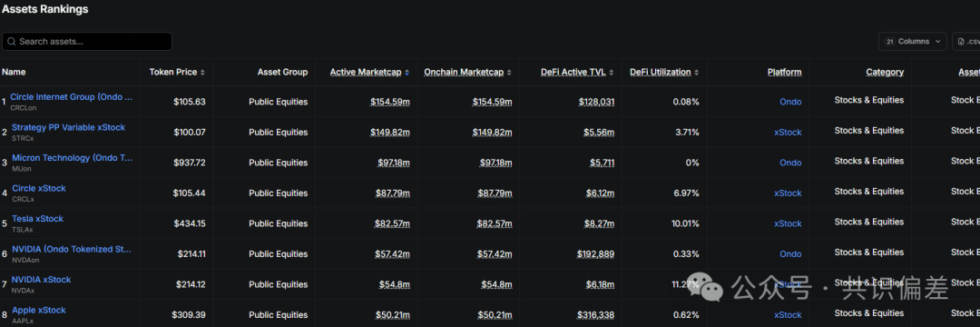Click xStock platform link in STRCx row
Image resolution: width=980 pixels, height=327 pixels.
(788, 133)
